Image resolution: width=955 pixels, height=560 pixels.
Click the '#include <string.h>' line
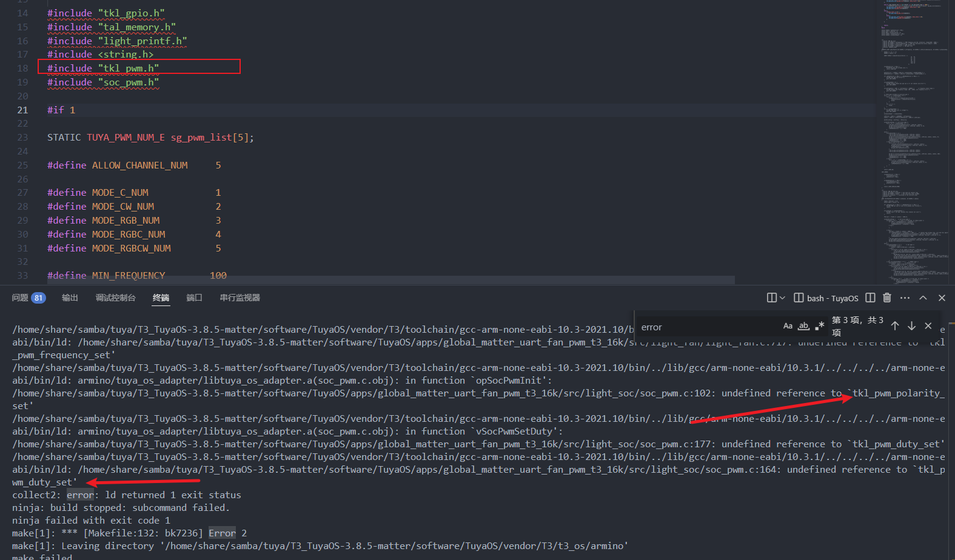coord(101,55)
